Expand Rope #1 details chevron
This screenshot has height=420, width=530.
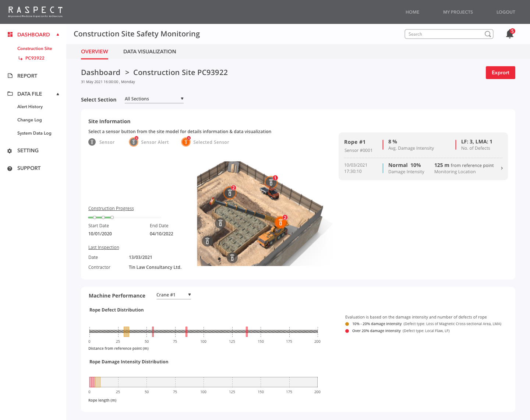click(x=502, y=168)
